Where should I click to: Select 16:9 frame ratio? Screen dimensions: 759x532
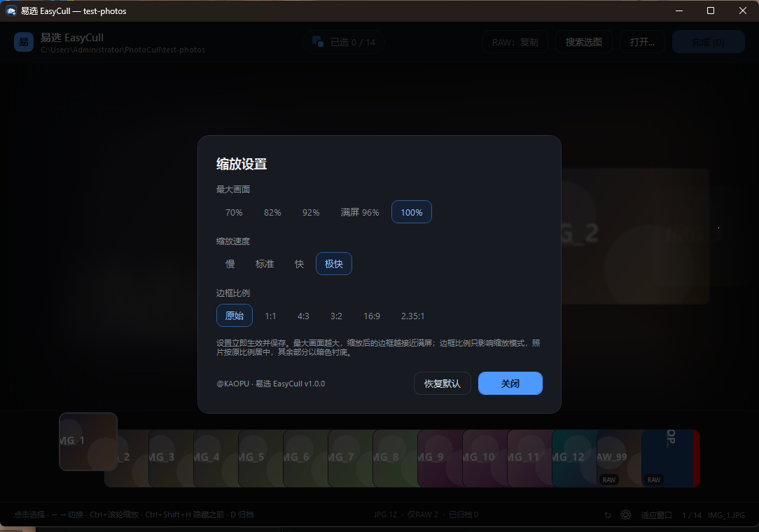(372, 316)
